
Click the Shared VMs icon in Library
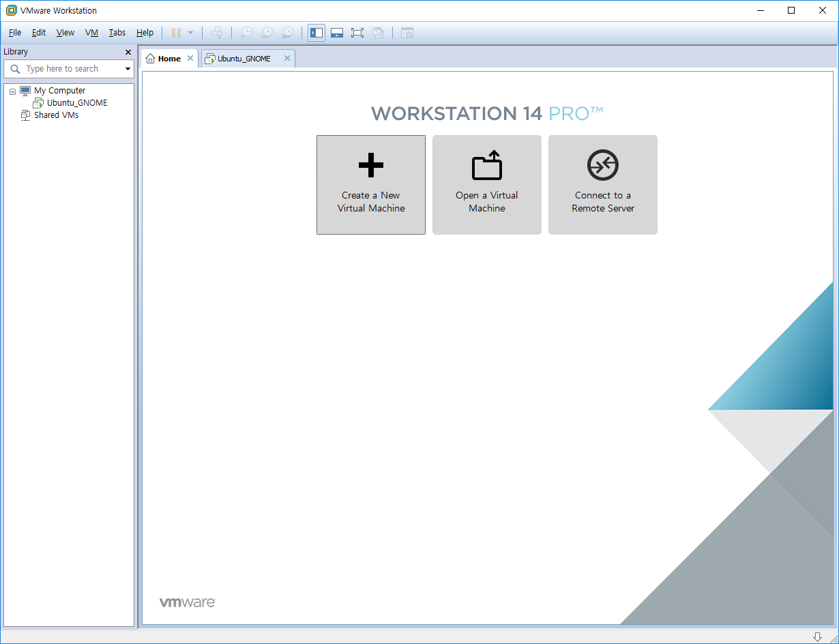26,115
